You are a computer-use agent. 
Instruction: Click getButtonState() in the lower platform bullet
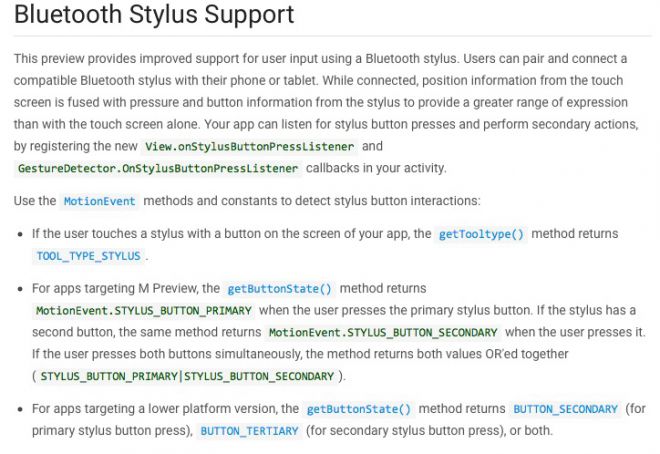(359, 409)
